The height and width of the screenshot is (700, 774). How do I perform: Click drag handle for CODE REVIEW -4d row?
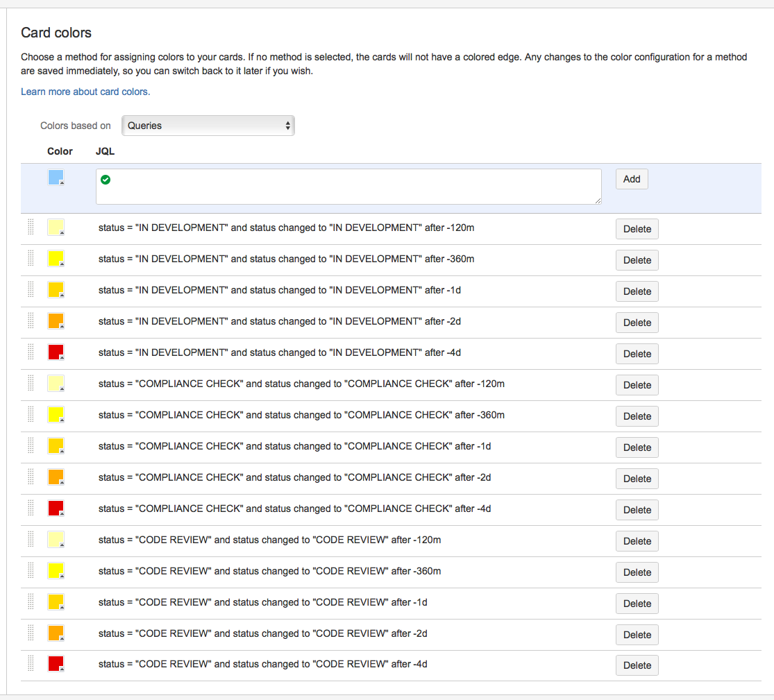[x=31, y=664]
